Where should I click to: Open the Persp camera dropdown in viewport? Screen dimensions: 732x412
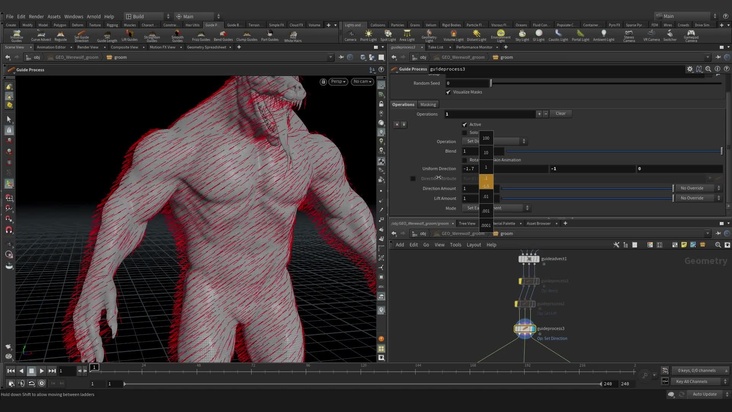[338, 81]
